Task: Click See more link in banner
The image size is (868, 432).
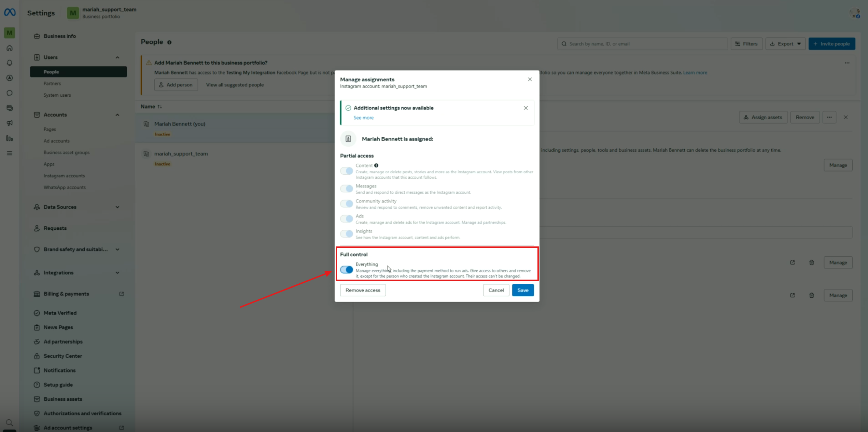Action: click(363, 118)
